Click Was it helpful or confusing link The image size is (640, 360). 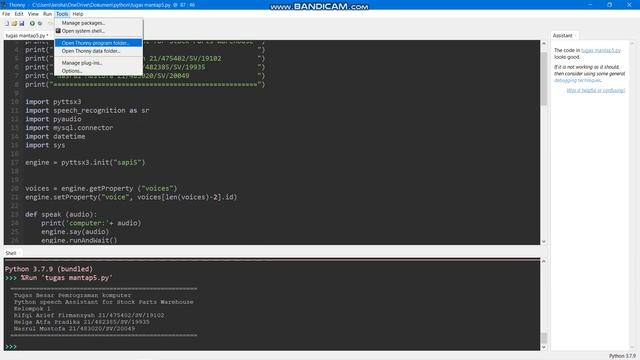(596, 90)
